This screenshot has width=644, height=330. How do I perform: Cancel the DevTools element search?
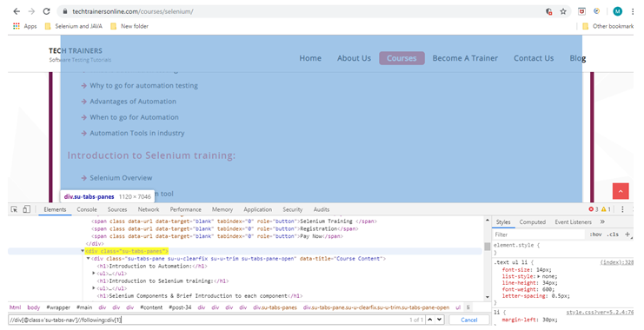click(x=468, y=320)
